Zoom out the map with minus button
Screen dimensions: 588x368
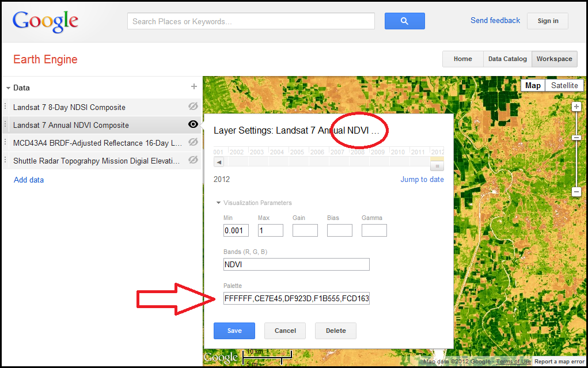pos(576,192)
